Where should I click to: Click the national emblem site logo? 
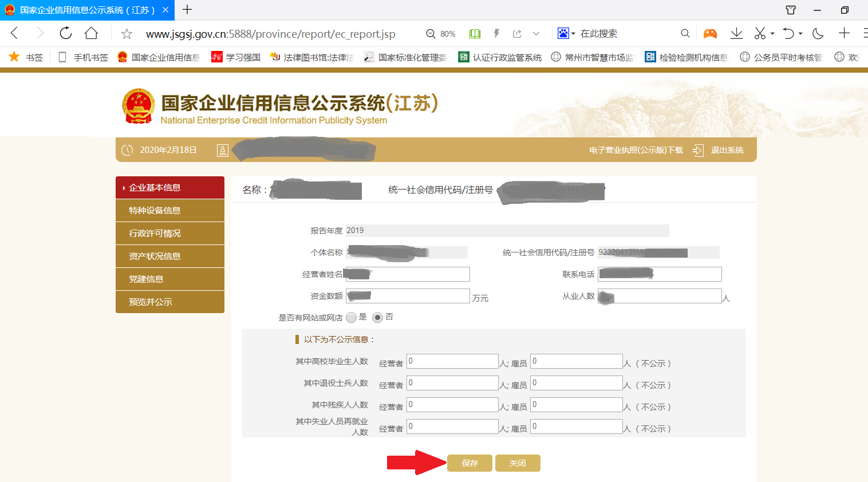(x=139, y=106)
